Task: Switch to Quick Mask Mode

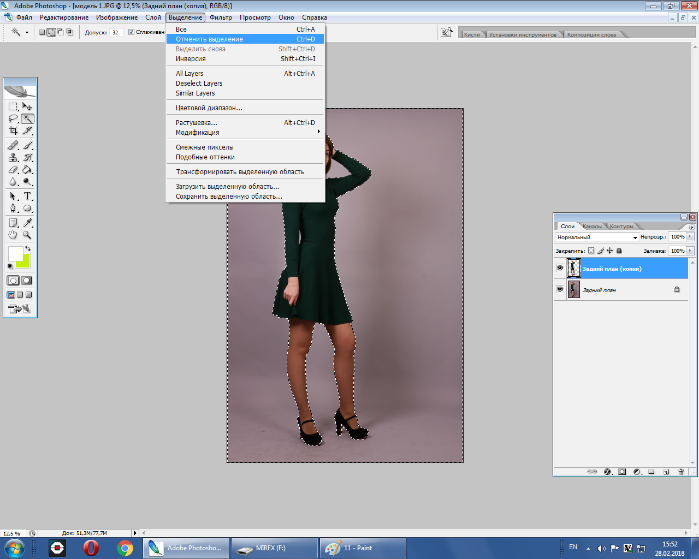Action: click(27, 280)
